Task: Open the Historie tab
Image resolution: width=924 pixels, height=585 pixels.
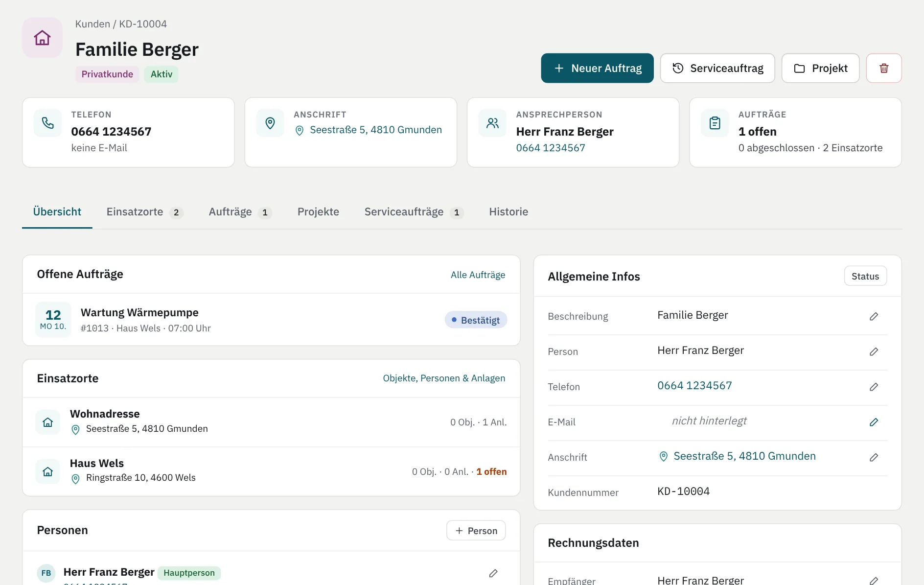Action: click(x=508, y=212)
